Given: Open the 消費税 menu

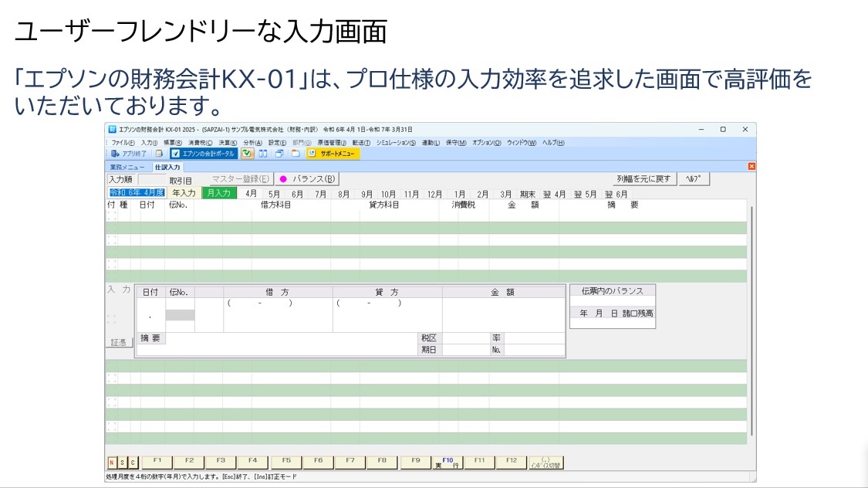Looking at the screenshot, I should pyautogui.click(x=200, y=143).
